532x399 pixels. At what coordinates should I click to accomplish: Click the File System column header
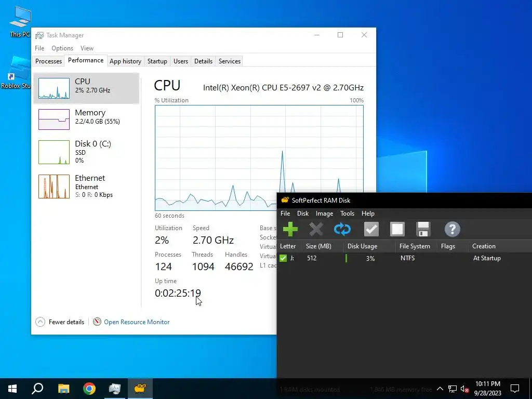coord(417,246)
